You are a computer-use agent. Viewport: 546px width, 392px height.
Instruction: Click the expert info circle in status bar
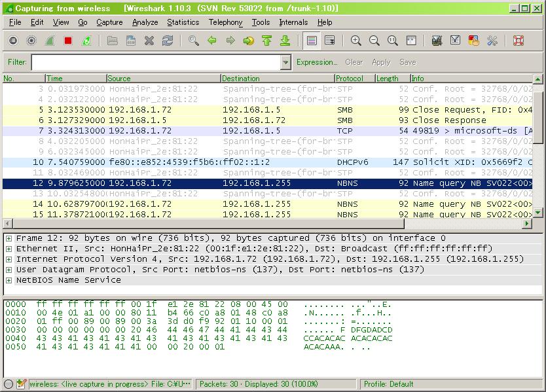(x=9, y=384)
